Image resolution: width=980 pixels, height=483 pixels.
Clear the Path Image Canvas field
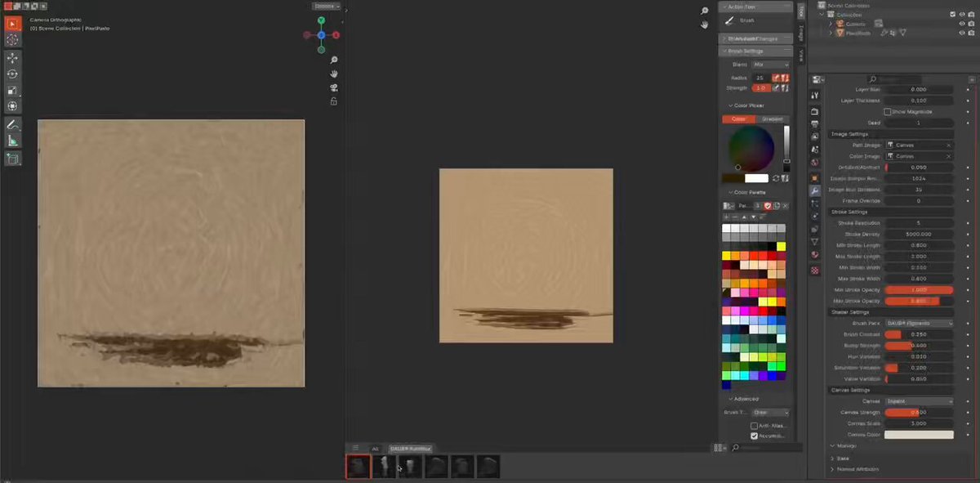[948, 145]
